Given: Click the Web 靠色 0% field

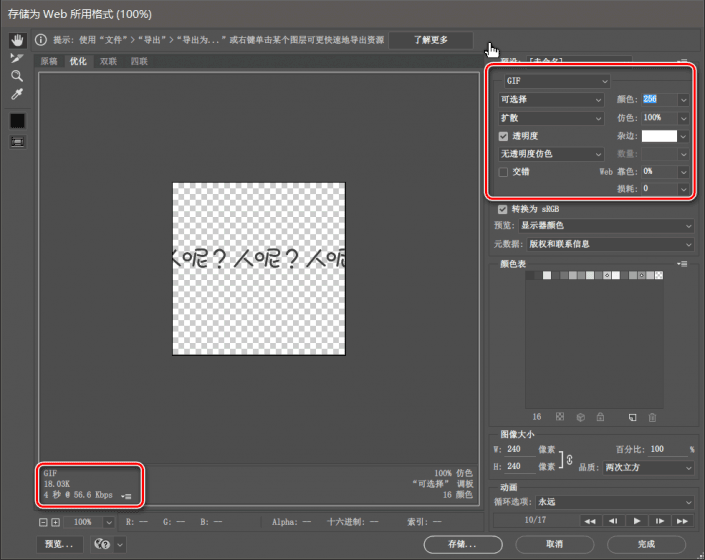Looking at the screenshot, I should pyautogui.click(x=659, y=171).
